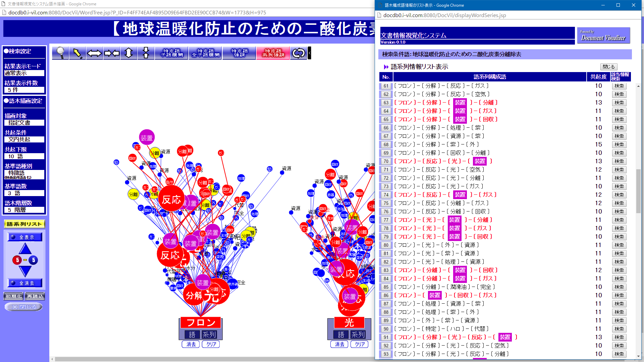This screenshot has width=644, height=362.
Task: Click クリア button under 光 tree
Action: coord(360,344)
